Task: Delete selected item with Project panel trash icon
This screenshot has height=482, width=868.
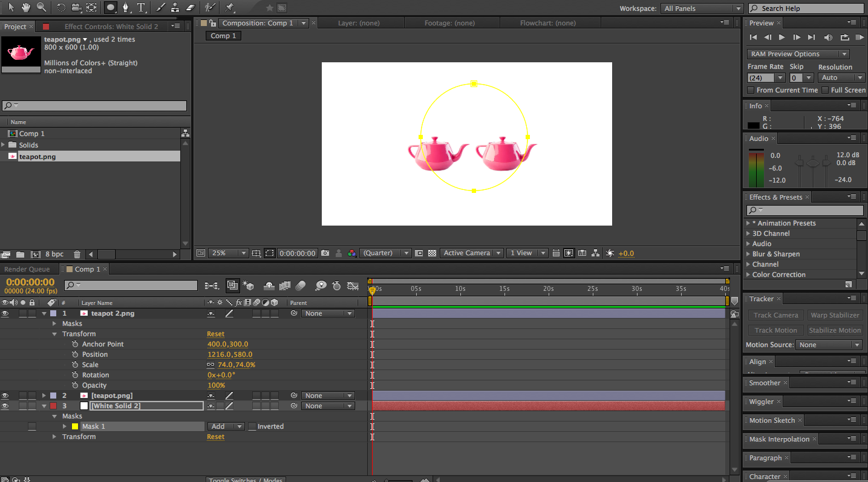Action: pos(77,255)
